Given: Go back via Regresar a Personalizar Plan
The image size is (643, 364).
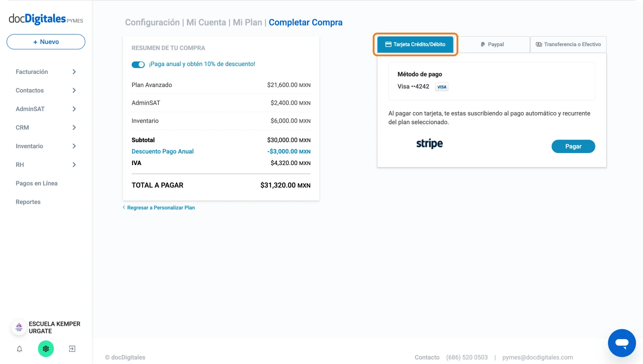Looking at the screenshot, I should (159, 208).
